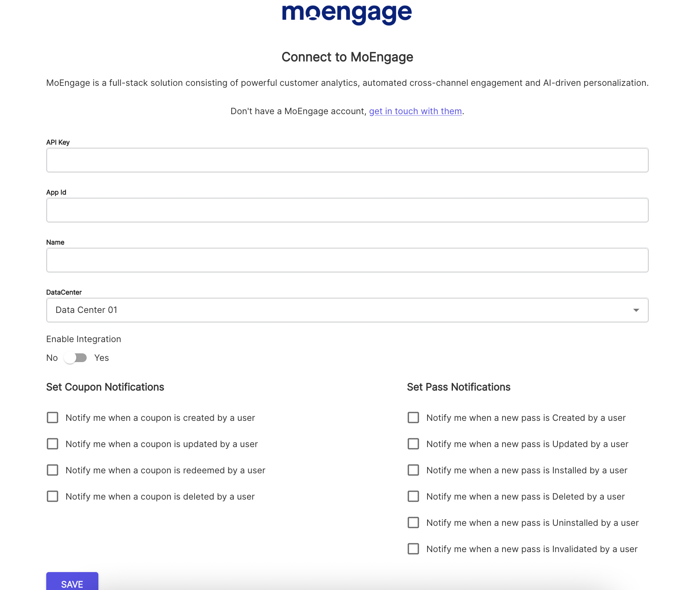Check coupon is deleted by a user

[x=52, y=496]
